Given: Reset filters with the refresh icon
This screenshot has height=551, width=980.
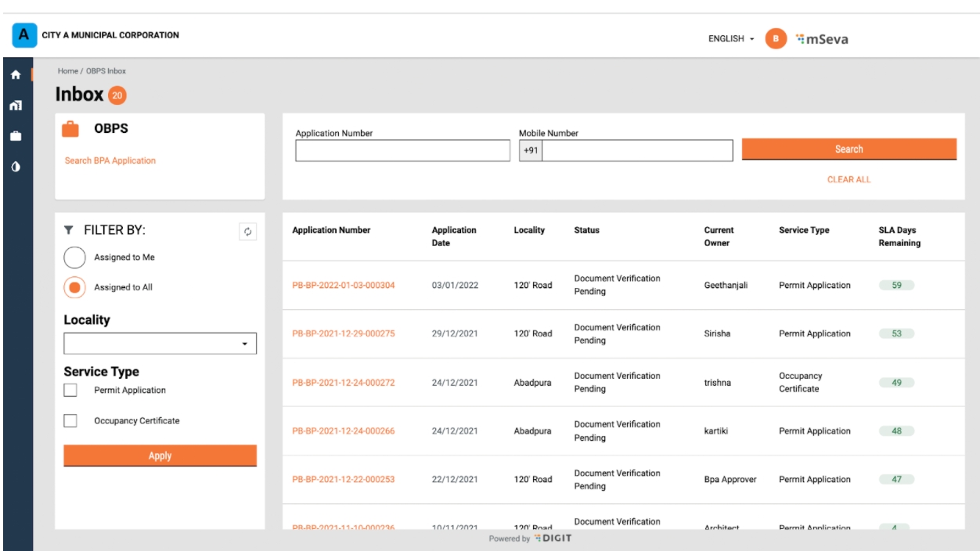Looking at the screenshot, I should 247,231.
